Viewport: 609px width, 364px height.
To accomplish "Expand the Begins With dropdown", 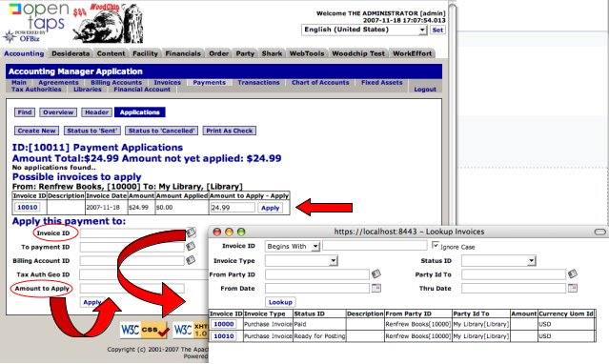I will [293, 246].
